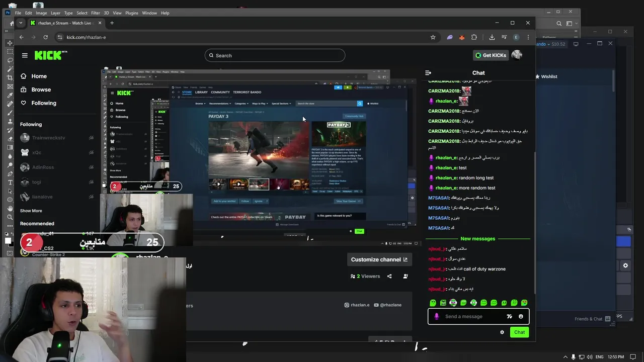Open the Kick hamburger sidebar menu

pyautogui.click(x=25, y=55)
